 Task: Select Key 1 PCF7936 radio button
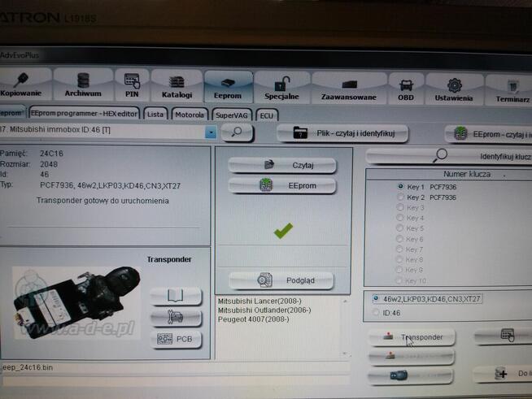tap(401, 186)
